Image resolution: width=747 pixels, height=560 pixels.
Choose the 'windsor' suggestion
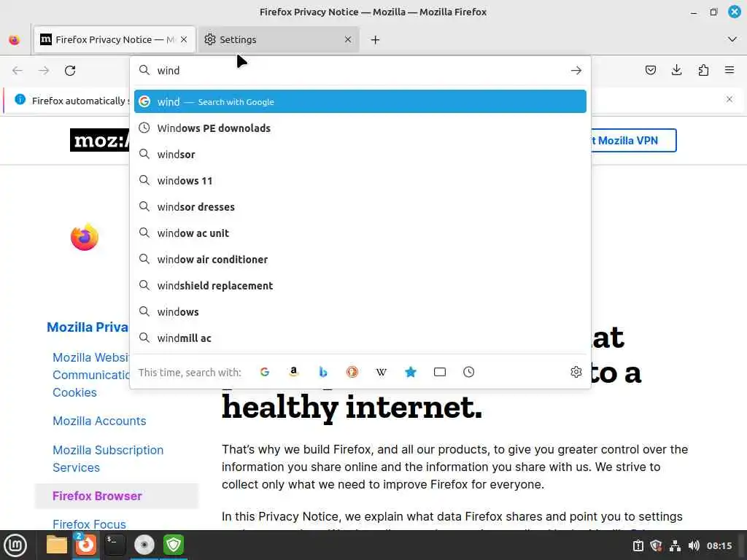coord(360,155)
